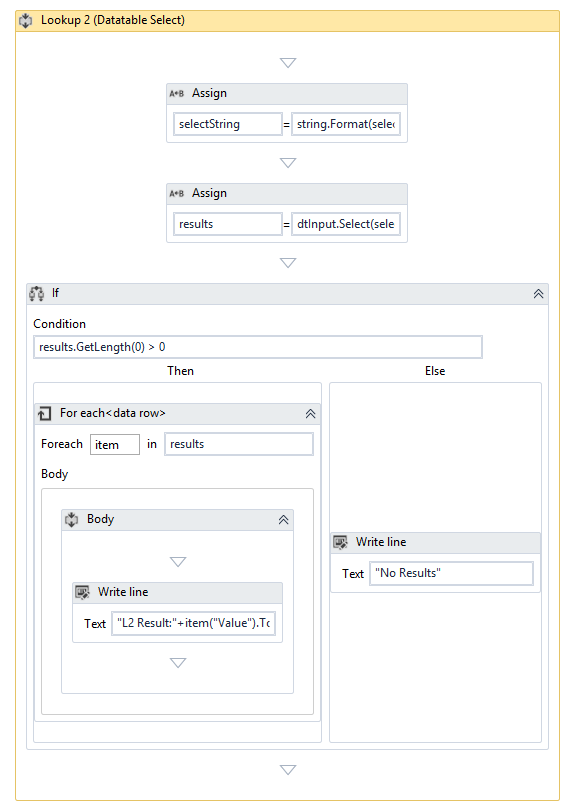The image size is (565, 810).
Task: Click the selectString variable field
Action: click(x=228, y=124)
